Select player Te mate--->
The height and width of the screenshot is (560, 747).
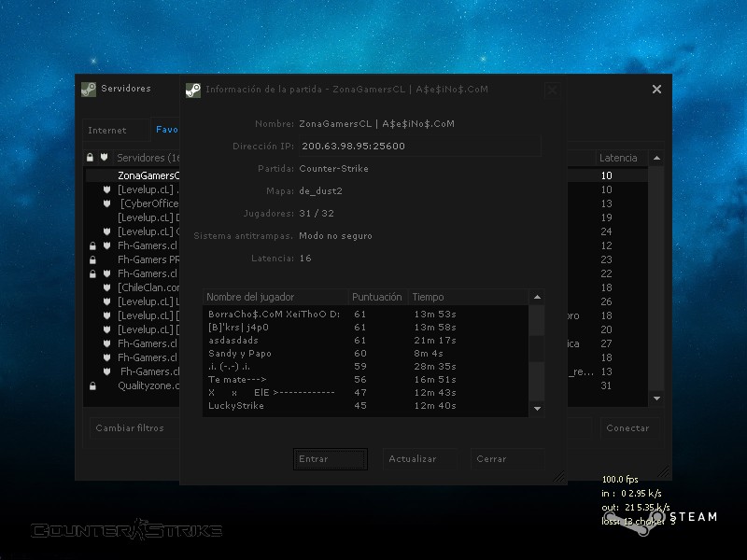pyautogui.click(x=365, y=380)
